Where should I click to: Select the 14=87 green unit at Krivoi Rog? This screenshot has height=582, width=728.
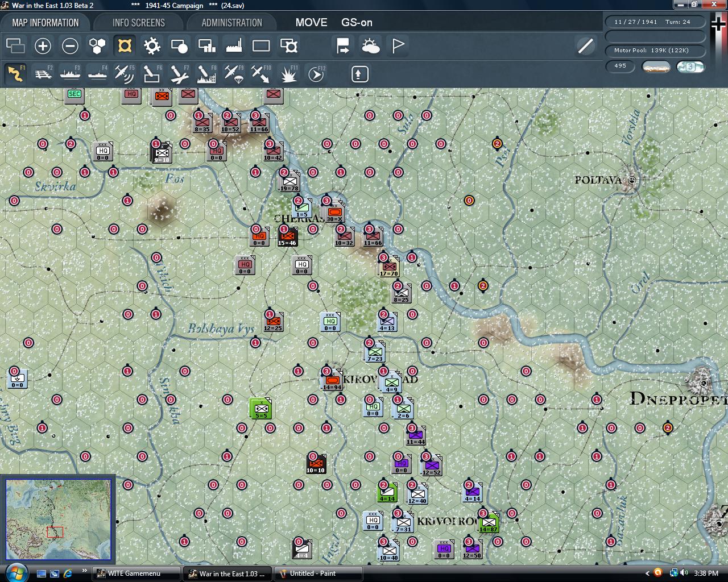pyautogui.click(x=489, y=523)
